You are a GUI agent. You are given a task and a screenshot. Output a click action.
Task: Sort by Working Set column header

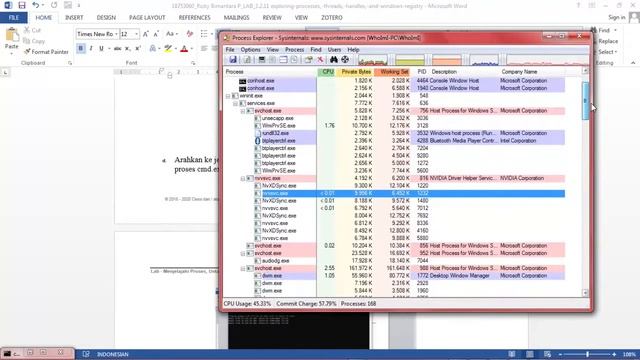point(392,72)
